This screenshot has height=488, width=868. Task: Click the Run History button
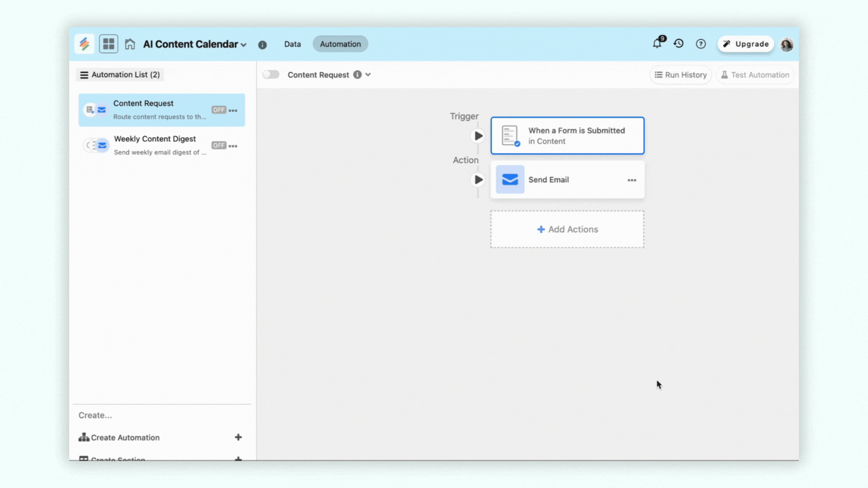(x=680, y=75)
